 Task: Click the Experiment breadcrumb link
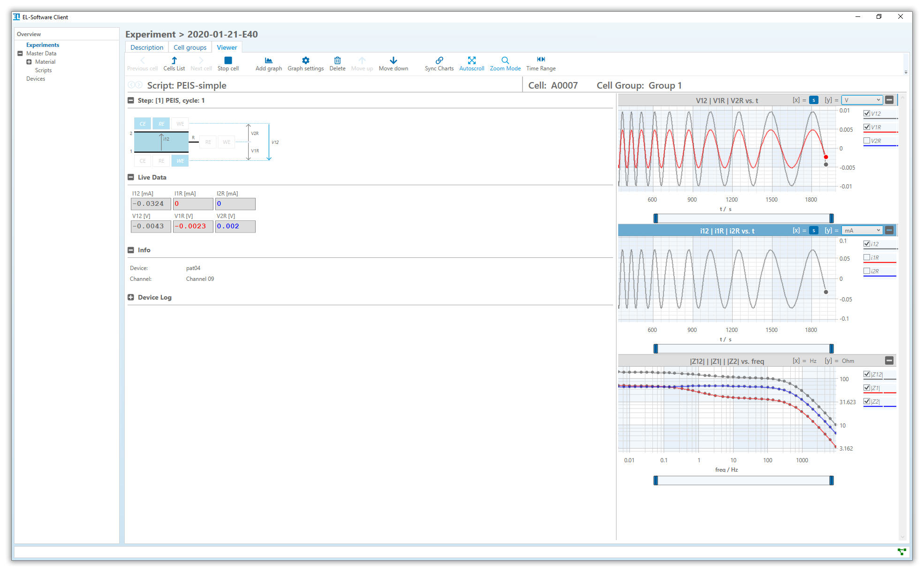pos(151,34)
